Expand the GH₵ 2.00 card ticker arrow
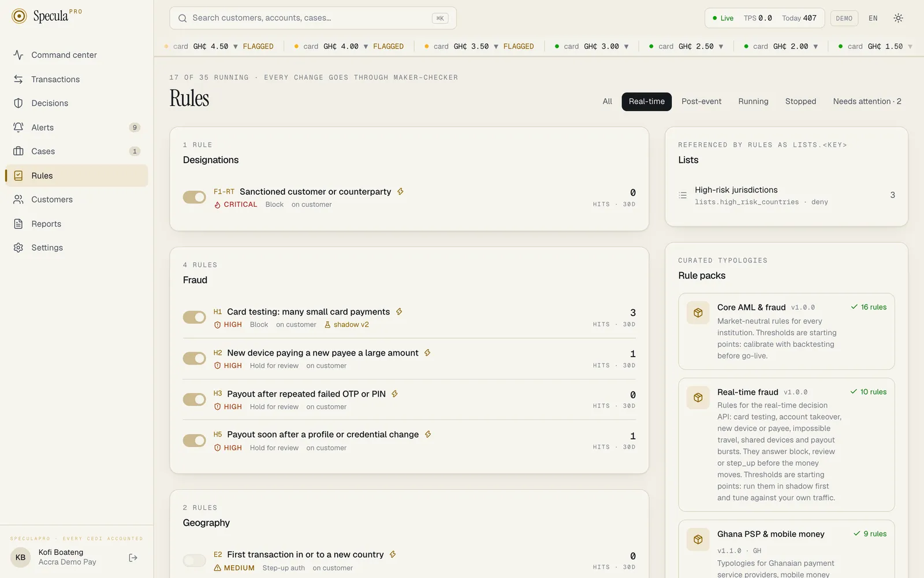The width and height of the screenshot is (924, 578). [815, 46]
